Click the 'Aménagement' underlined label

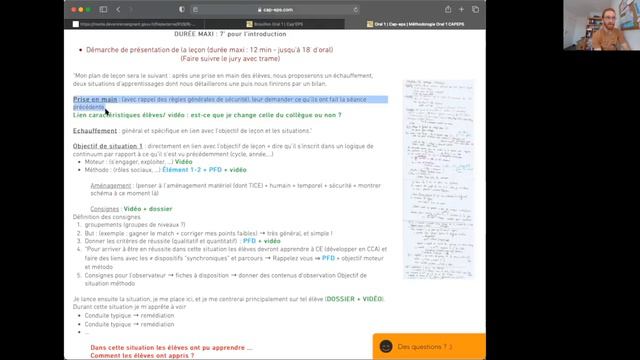point(111,186)
